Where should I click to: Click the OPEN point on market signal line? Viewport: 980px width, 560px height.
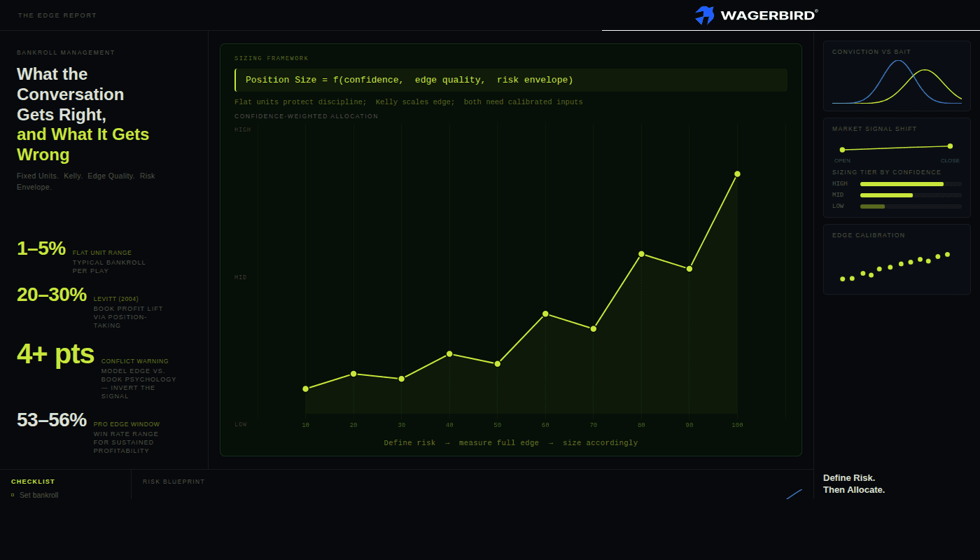(842, 150)
